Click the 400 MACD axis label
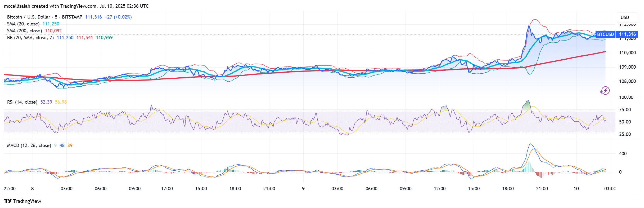The height and width of the screenshot is (208, 644). [623, 154]
